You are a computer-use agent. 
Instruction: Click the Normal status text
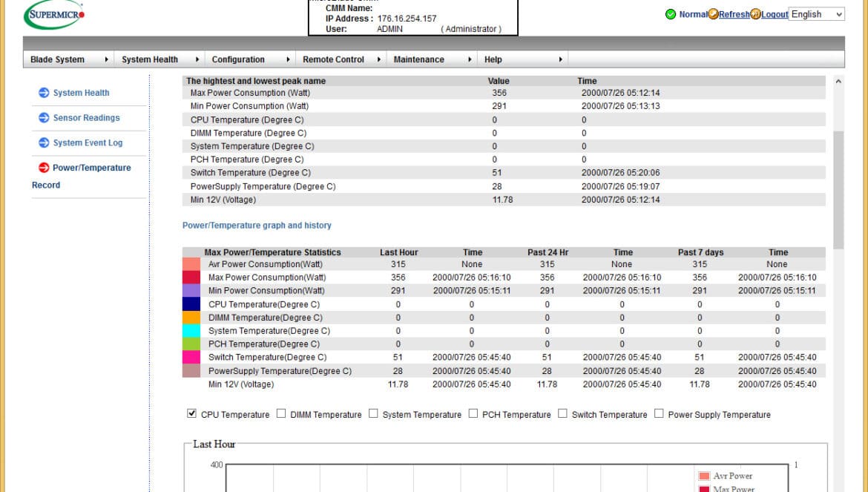[693, 14]
